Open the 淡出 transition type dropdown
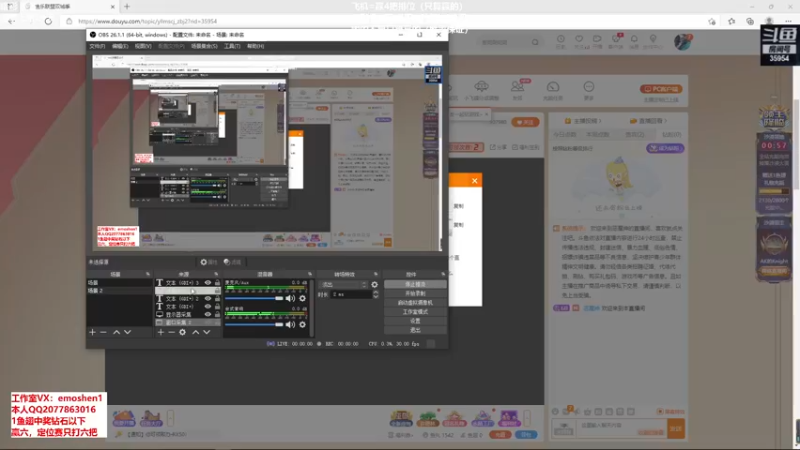Image resolution: width=800 pixels, height=450 pixels. pos(343,285)
